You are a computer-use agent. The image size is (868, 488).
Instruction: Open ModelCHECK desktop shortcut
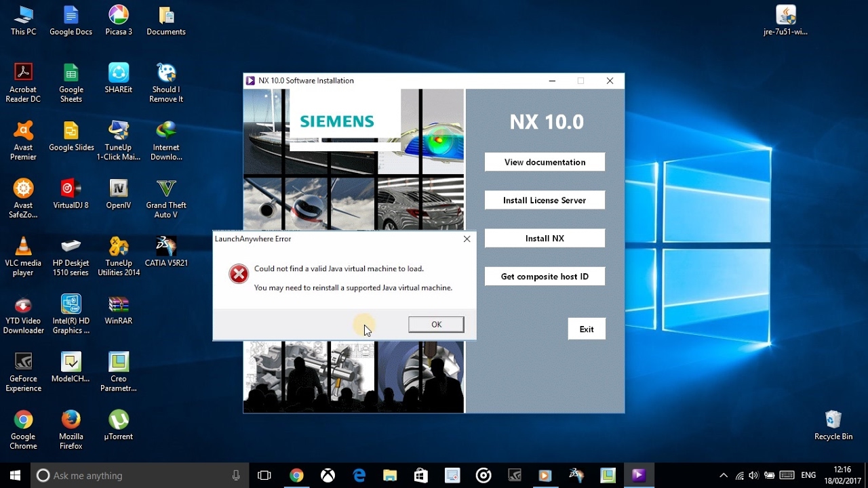point(71,367)
